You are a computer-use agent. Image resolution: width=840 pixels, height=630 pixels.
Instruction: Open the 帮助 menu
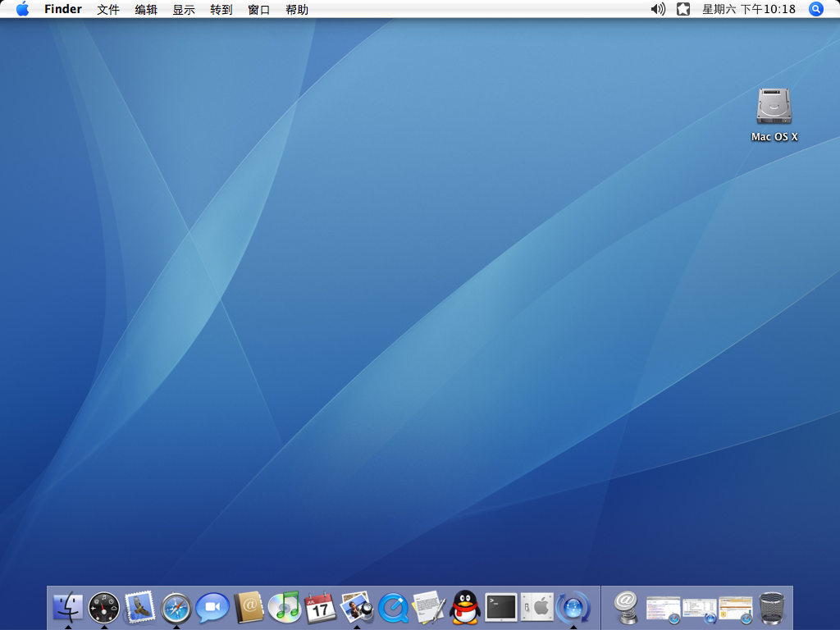[297, 10]
